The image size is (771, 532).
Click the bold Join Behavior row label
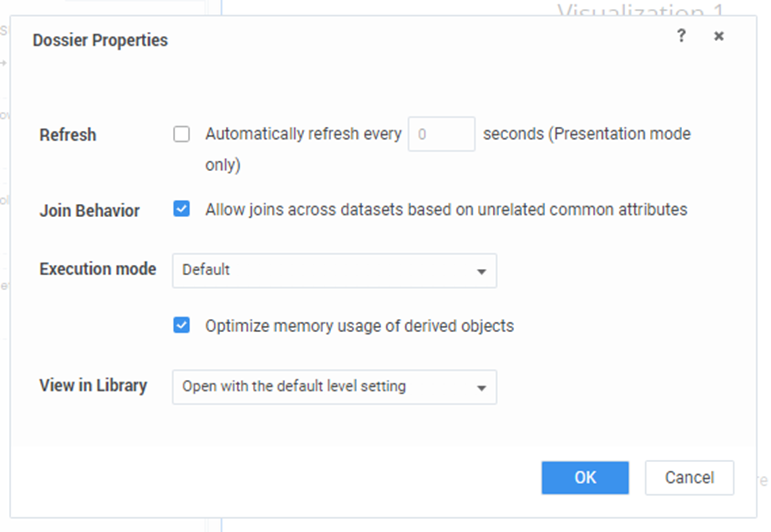[90, 211]
